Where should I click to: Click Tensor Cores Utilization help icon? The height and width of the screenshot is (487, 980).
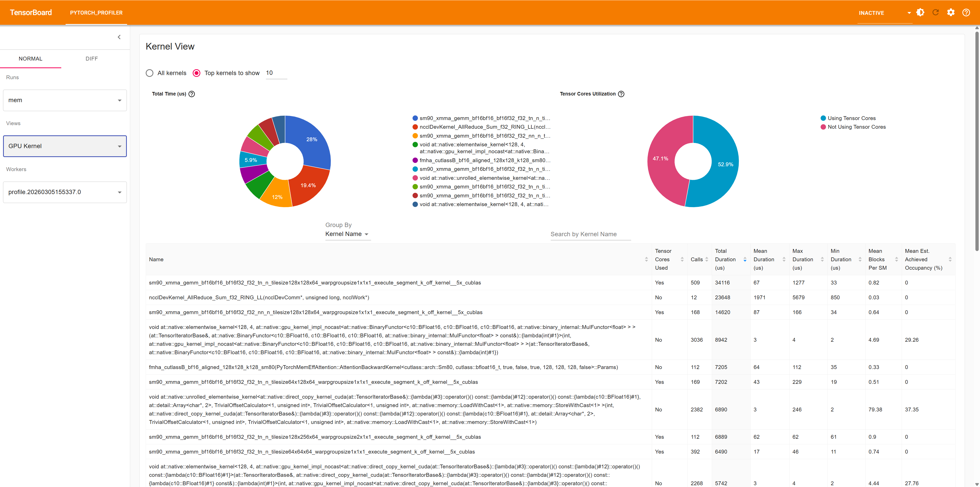(x=621, y=94)
